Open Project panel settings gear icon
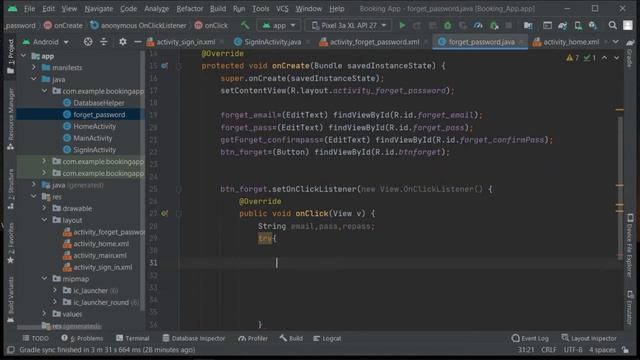 click(x=122, y=42)
